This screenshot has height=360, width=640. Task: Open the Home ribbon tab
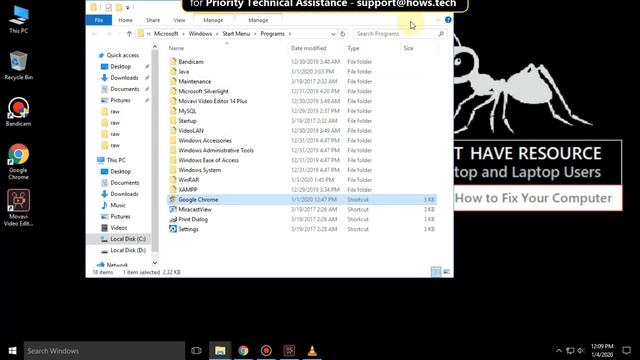click(x=125, y=20)
